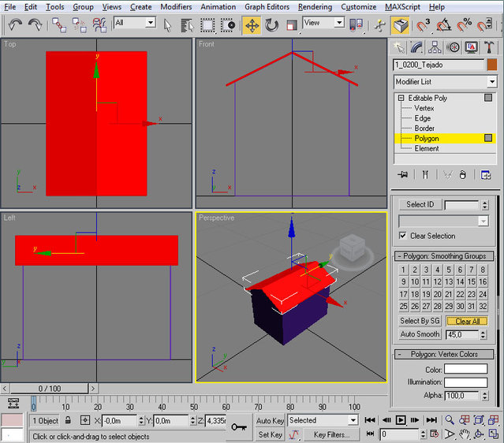The height and width of the screenshot is (443, 504).
Task: Select the Move transform tool
Action: 252,24
